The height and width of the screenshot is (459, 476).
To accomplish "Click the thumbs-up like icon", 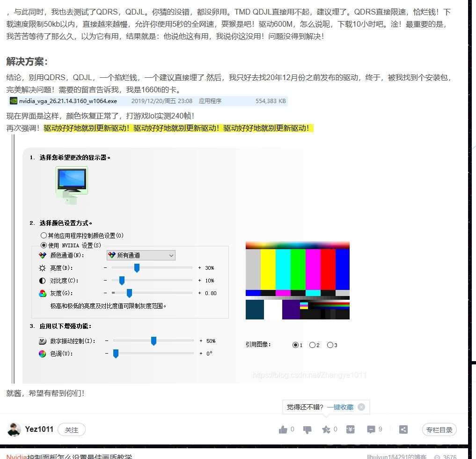I will point(283,429).
